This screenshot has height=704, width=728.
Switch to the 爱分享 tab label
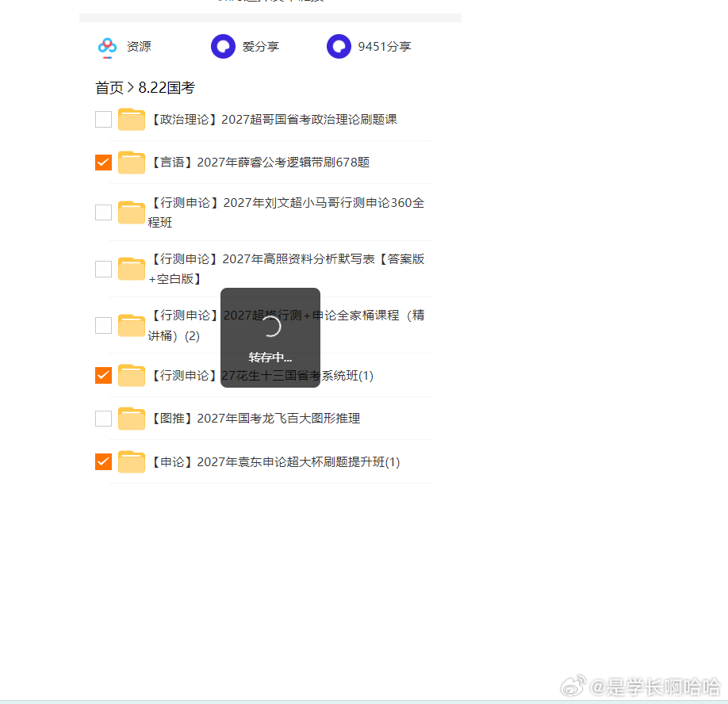tap(260, 47)
